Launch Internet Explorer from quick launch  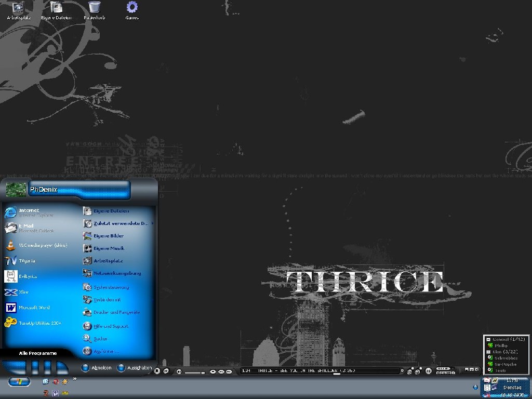[46, 381]
